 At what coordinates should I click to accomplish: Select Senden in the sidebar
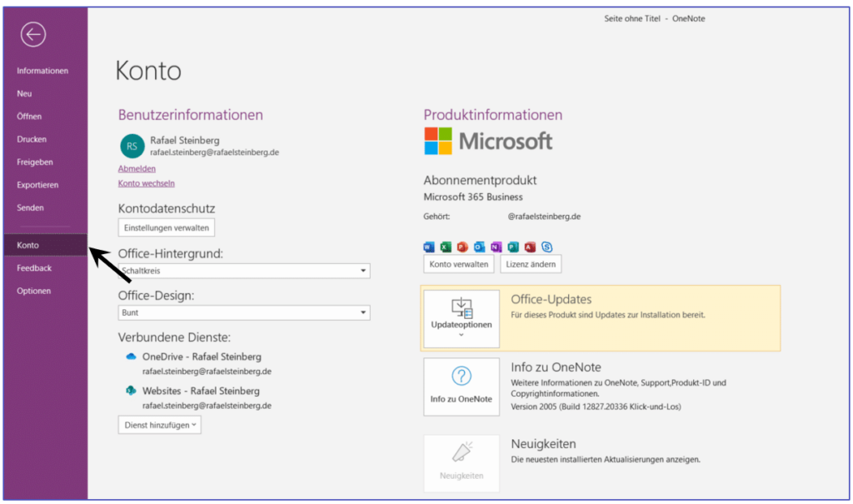[31, 208]
